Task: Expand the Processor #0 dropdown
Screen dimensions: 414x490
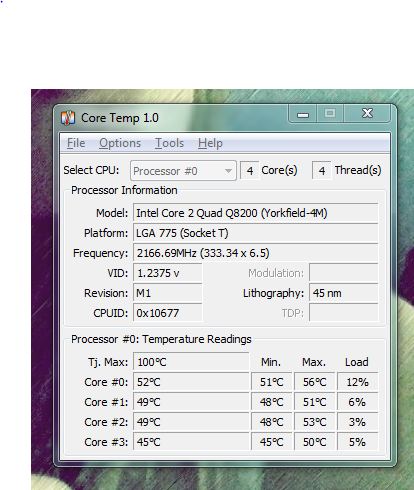Action: coord(183,171)
